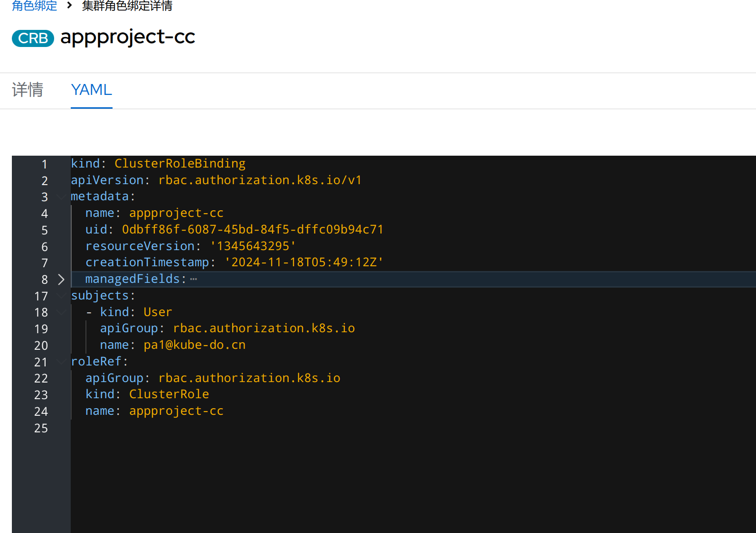This screenshot has width=756, height=533.
Task: Click the creationTimestamp value
Action: pos(303,262)
